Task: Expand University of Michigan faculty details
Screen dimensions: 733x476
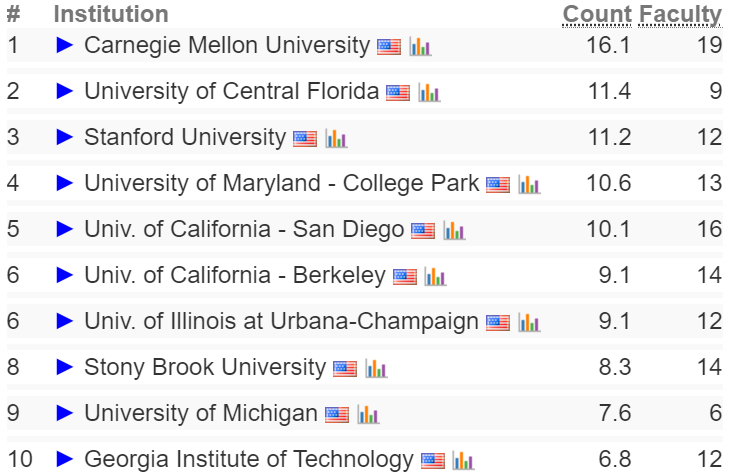Action: 65,413
